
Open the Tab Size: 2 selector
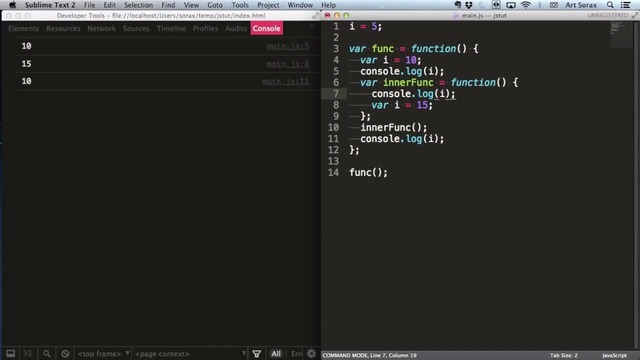pyautogui.click(x=564, y=356)
